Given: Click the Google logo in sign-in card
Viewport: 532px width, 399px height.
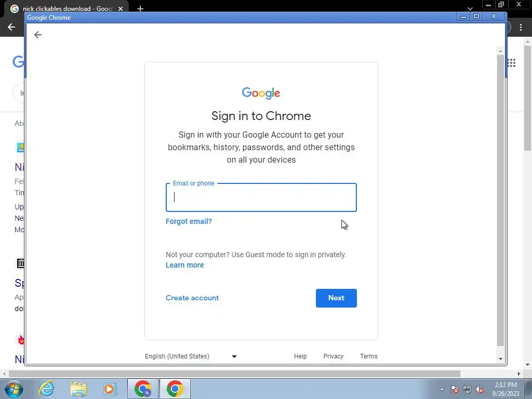Looking at the screenshot, I should pos(261,93).
